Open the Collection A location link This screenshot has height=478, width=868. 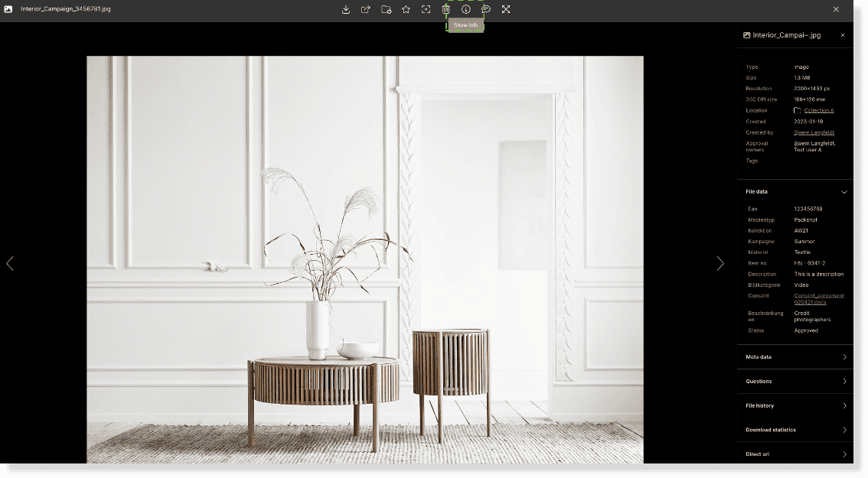click(818, 110)
